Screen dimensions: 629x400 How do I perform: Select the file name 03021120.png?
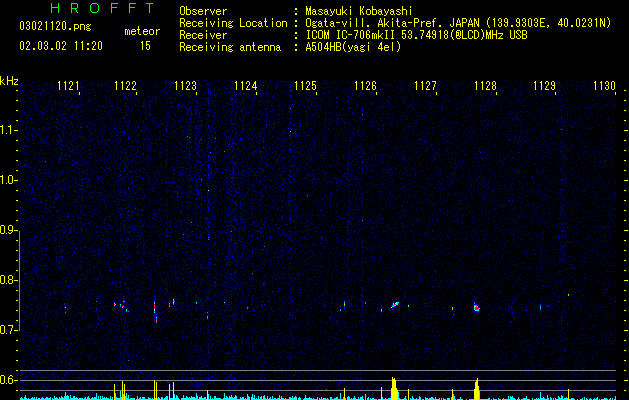click(55, 26)
